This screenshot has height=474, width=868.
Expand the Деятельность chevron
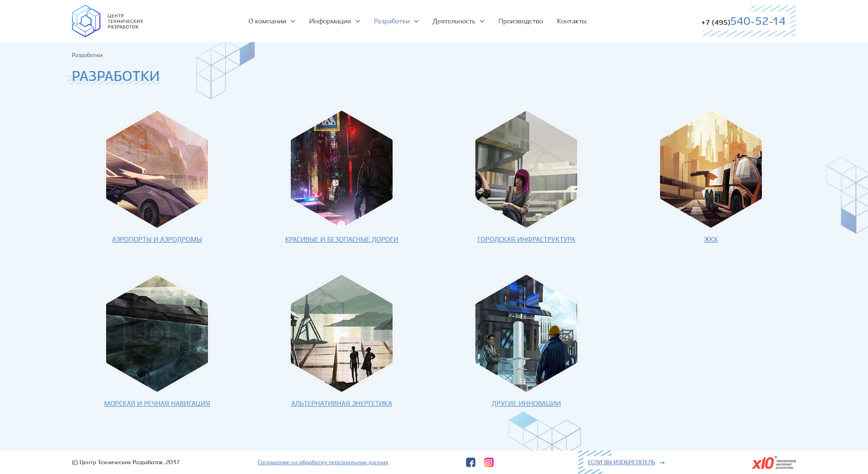coord(482,22)
